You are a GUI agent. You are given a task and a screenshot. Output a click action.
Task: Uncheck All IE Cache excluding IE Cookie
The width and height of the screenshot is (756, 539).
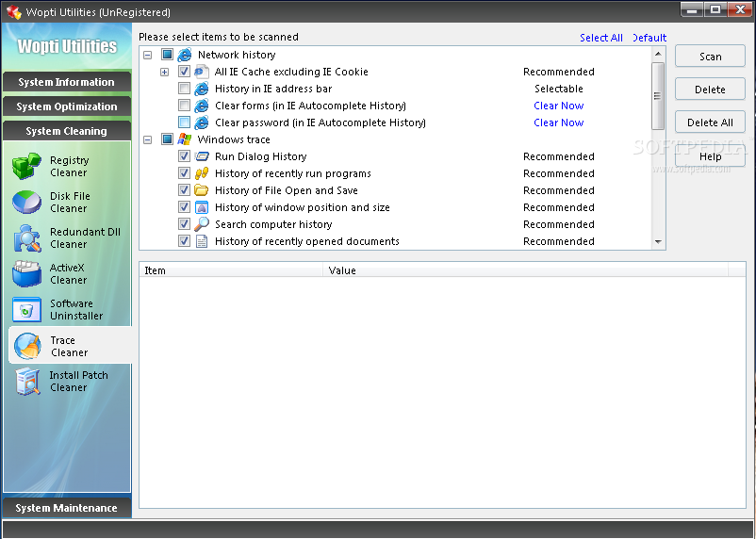coord(184,72)
